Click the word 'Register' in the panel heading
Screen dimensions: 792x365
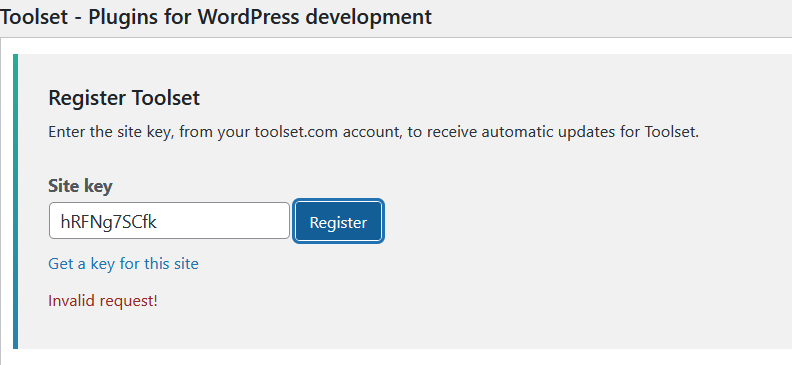[87, 97]
